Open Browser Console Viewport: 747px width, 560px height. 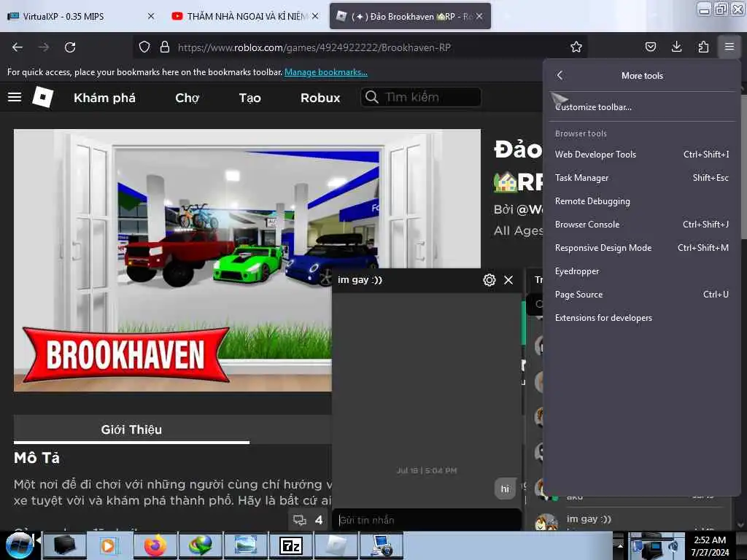(642, 225)
